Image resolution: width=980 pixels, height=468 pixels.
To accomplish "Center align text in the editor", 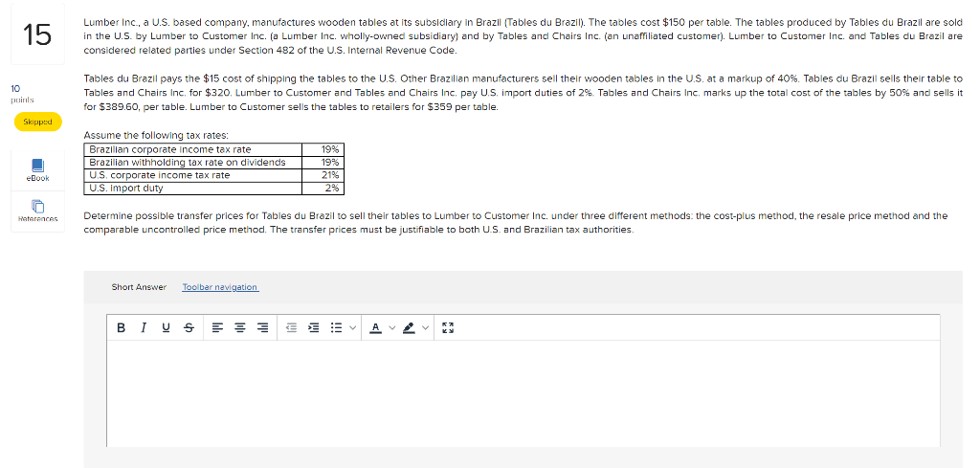I will (x=240, y=327).
